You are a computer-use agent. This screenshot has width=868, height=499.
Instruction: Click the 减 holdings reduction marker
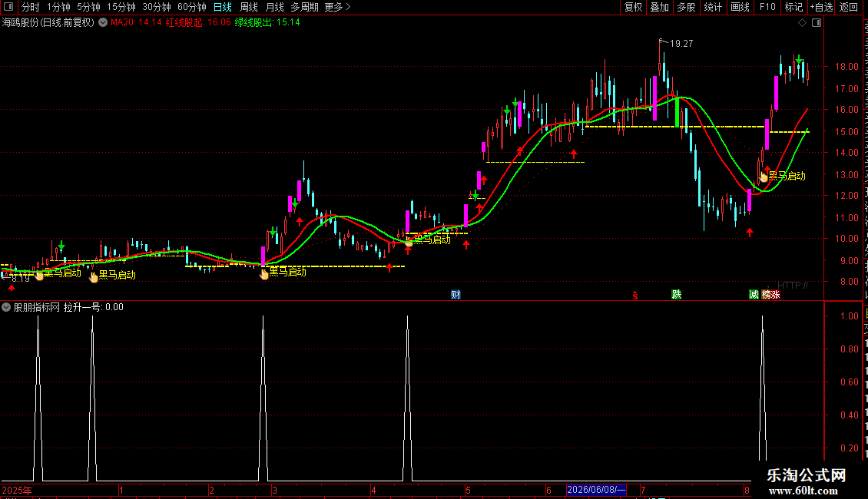pyautogui.click(x=754, y=294)
